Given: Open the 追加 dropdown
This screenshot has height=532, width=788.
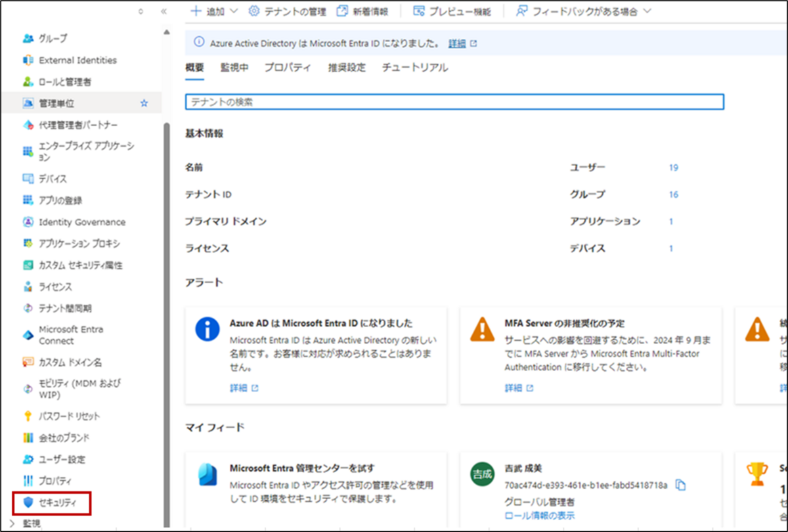Looking at the screenshot, I should 214,11.
